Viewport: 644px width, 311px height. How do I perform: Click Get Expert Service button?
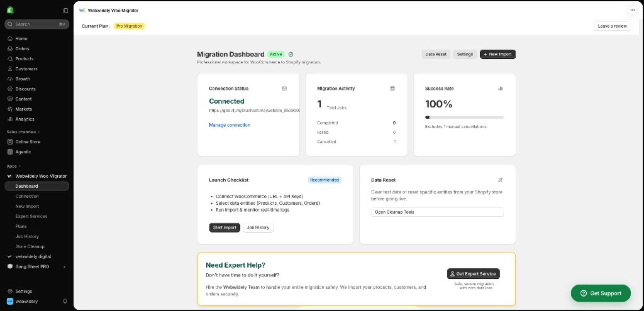pos(473,274)
